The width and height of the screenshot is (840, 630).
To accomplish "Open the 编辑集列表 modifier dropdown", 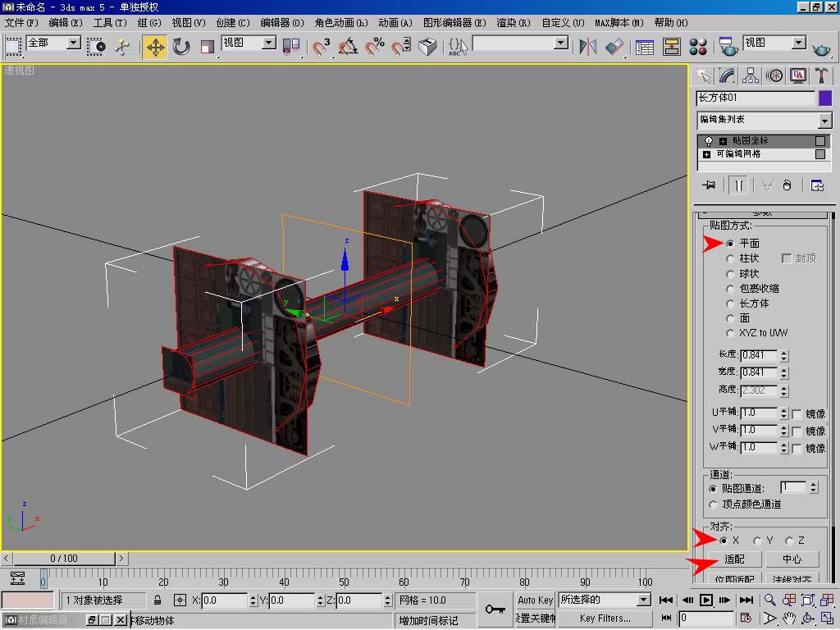I will [824, 121].
